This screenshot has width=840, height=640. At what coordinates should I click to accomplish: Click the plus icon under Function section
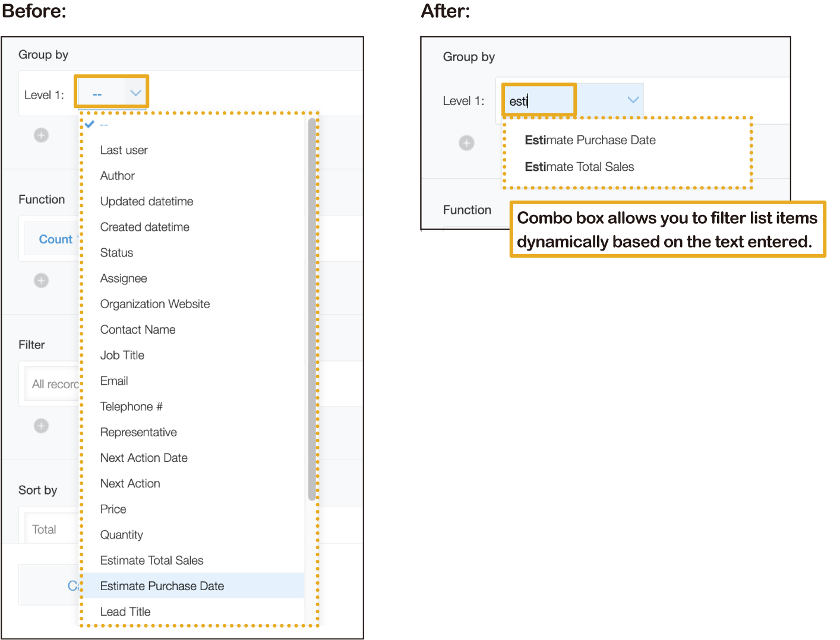tap(41, 280)
